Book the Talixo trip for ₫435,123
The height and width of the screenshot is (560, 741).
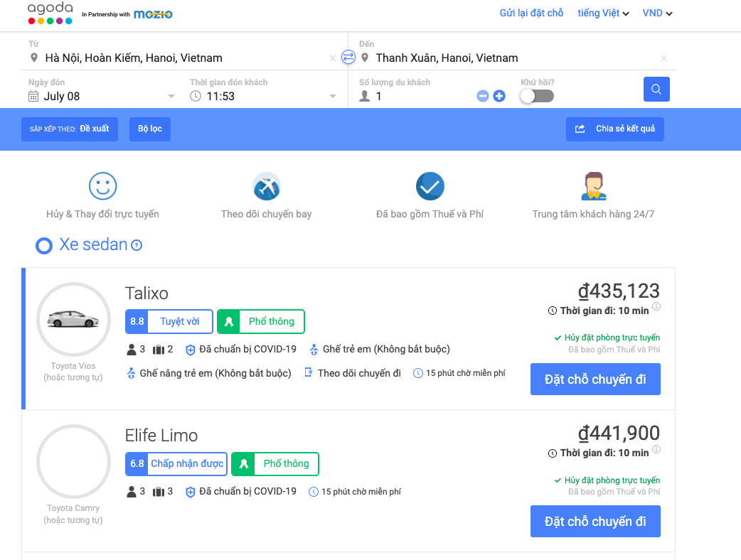click(595, 379)
